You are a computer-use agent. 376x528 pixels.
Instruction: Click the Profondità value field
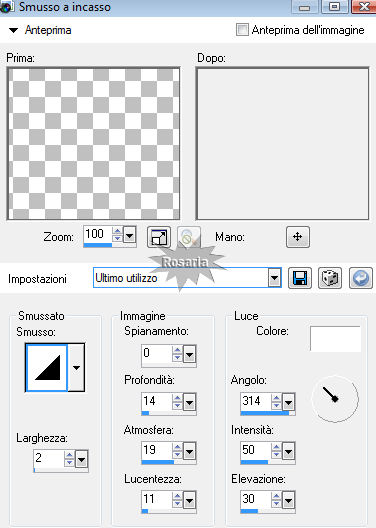[157, 401]
